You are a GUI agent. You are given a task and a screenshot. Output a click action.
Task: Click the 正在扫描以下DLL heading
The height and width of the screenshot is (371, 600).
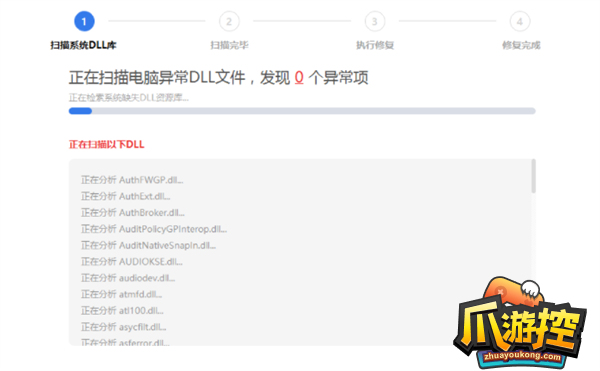pyautogui.click(x=106, y=145)
